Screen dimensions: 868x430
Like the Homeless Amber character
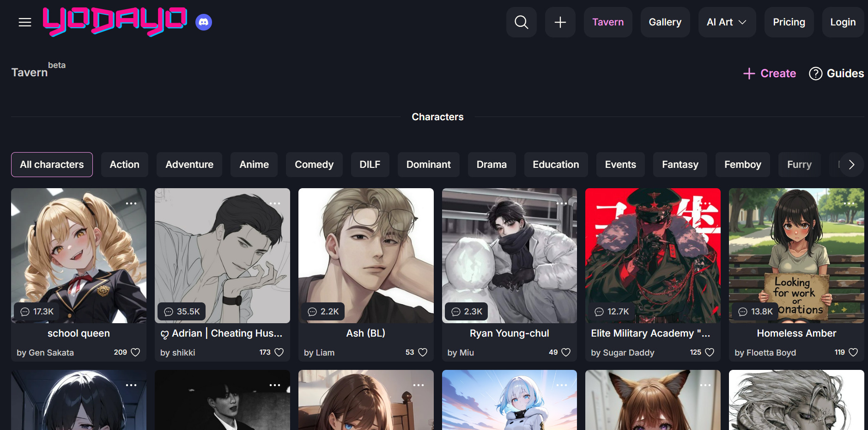click(853, 352)
